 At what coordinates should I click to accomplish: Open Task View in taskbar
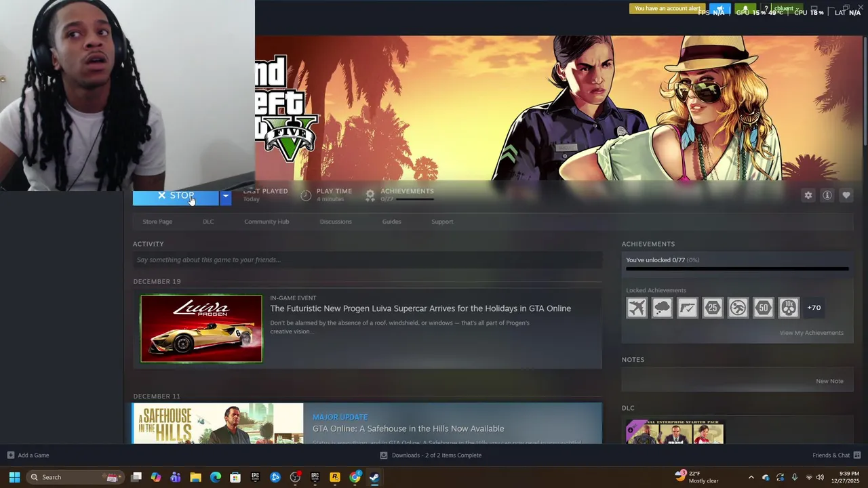click(136, 477)
